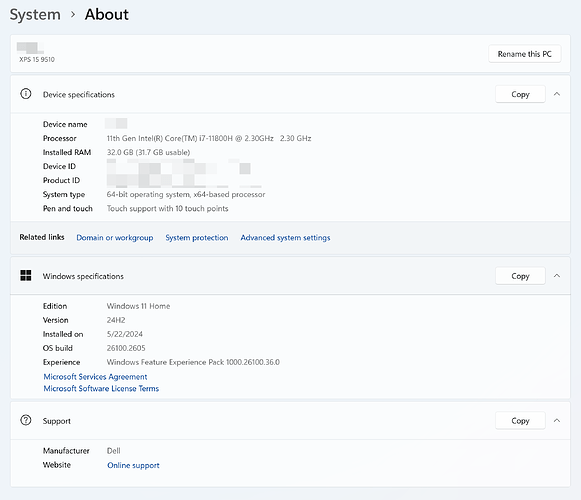Viewport: 581px width, 500px height.
Task: Open Advanced system settings link
Action: coord(285,238)
